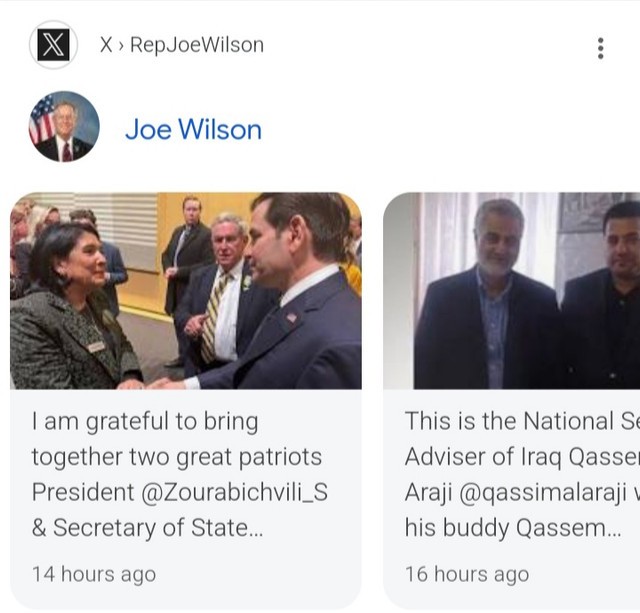
Task: Click the RepJoeWilson breadcrumb text
Action: click(197, 45)
